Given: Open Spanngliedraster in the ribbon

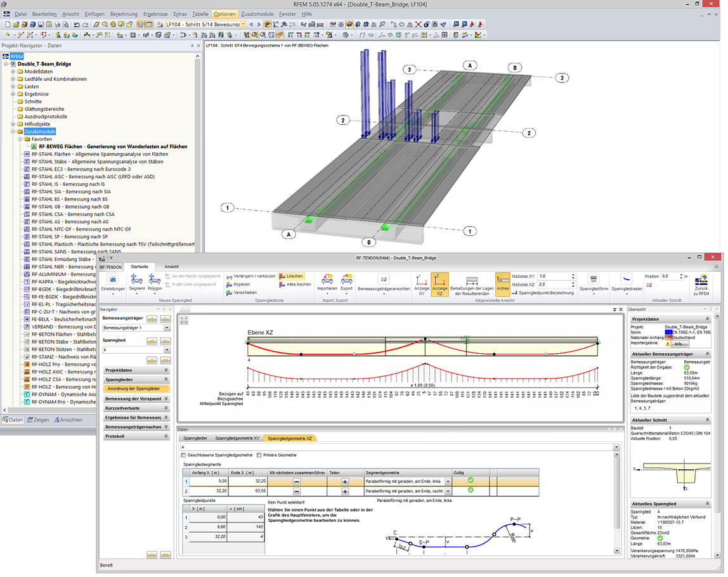Looking at the screenshot, I should [627, 283].
